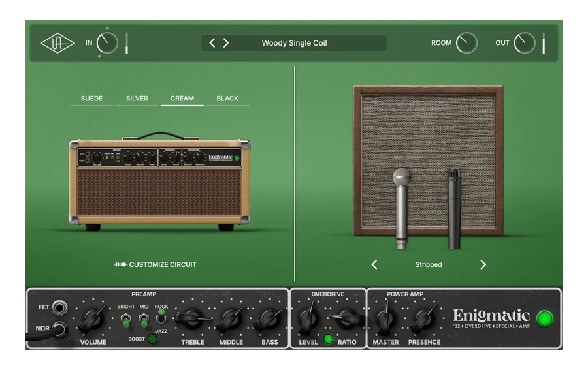Go to the previous preset arrow
Image resolution: width=588 pixels, height=370 pixels.
212,43
